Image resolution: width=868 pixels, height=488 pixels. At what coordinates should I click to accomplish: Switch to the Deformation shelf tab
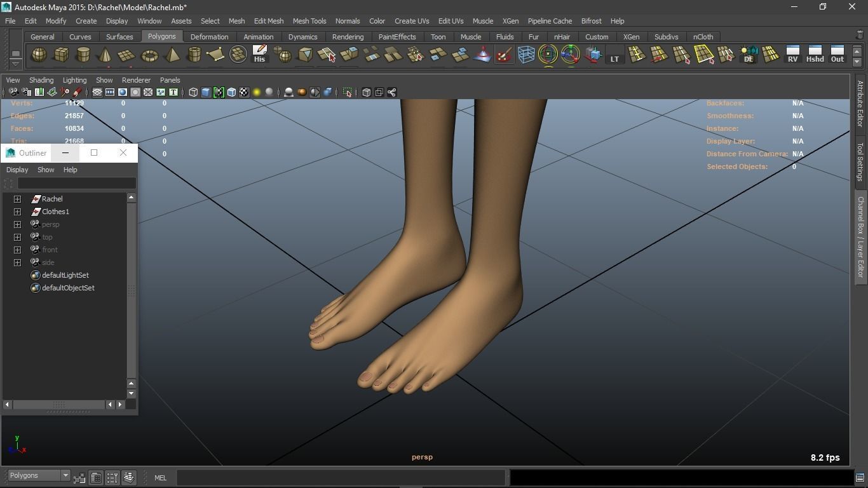pos(209,37)
